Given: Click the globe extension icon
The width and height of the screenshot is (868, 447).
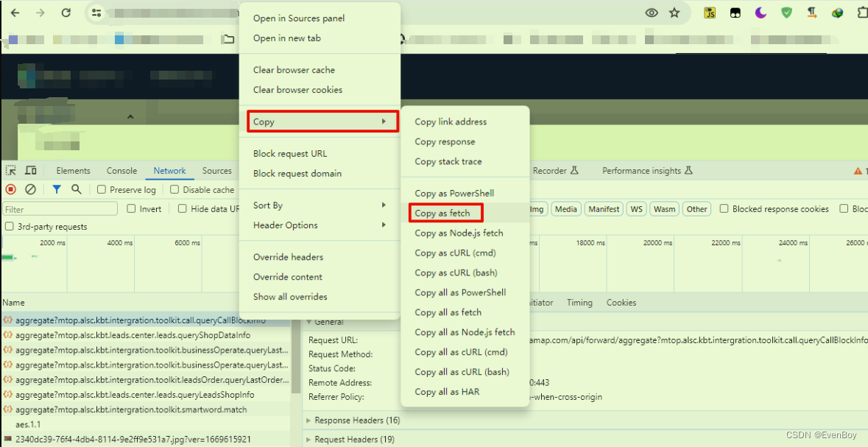Looking at the screenshot, I should 838,13.
